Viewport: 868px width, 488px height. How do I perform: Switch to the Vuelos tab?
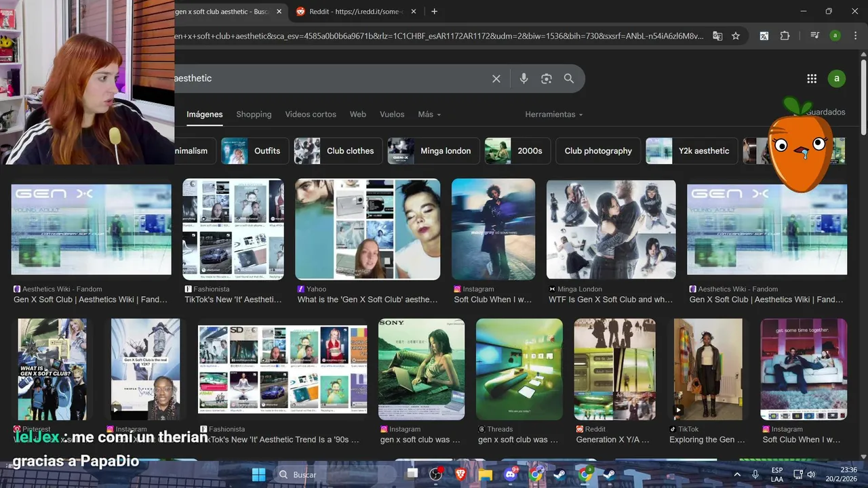(x=392, y=115)
